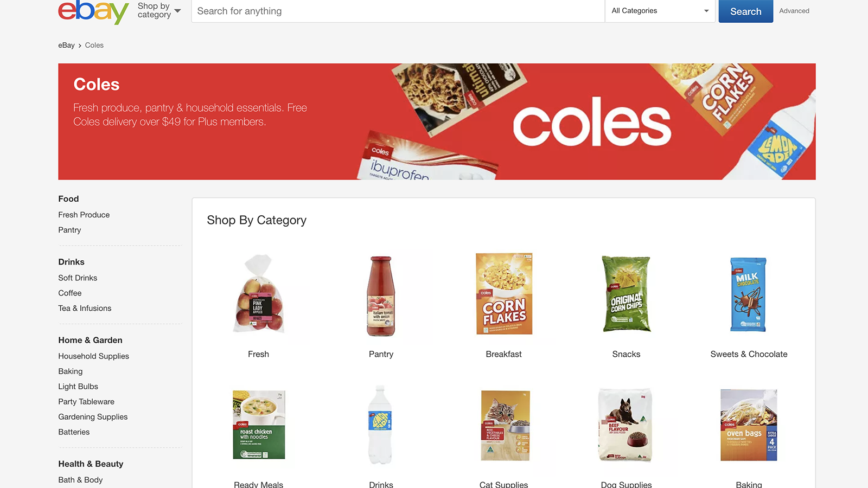Screen dimensions: 868x488
Task: Select the Pantry tomato sauce bottle image
Action: pyautogui.click(x=381, y=296)
